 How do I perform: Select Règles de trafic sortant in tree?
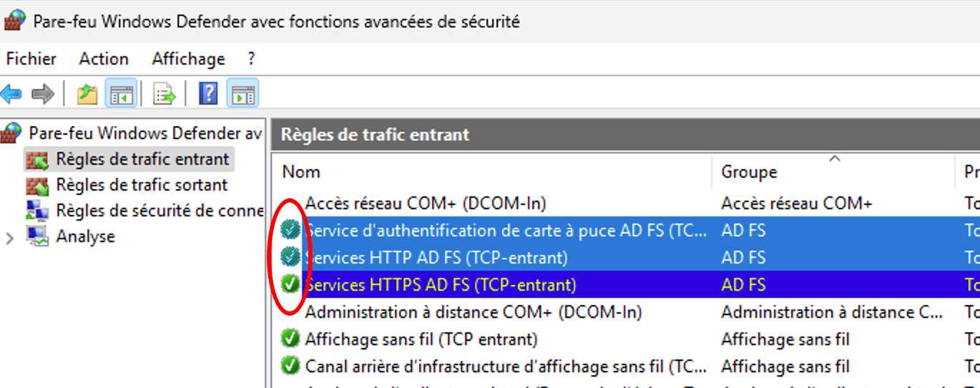(x=142, y=185)
